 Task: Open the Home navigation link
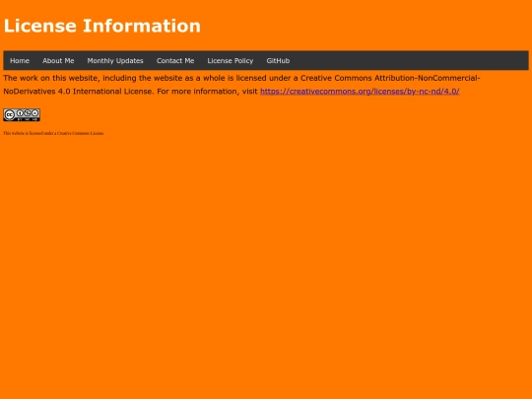tap(20, 61)
